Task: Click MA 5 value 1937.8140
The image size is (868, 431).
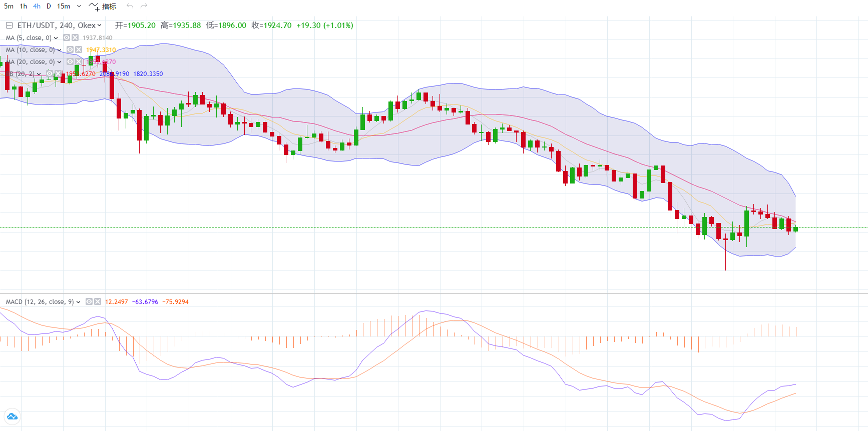Action: pos(98,38)
